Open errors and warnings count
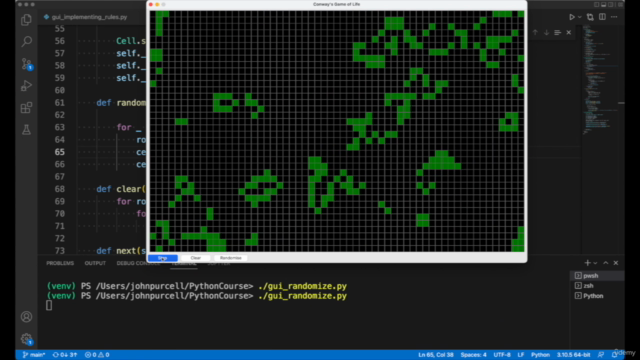The height and width of the screenshot is (360, 640). click(97, 355)
